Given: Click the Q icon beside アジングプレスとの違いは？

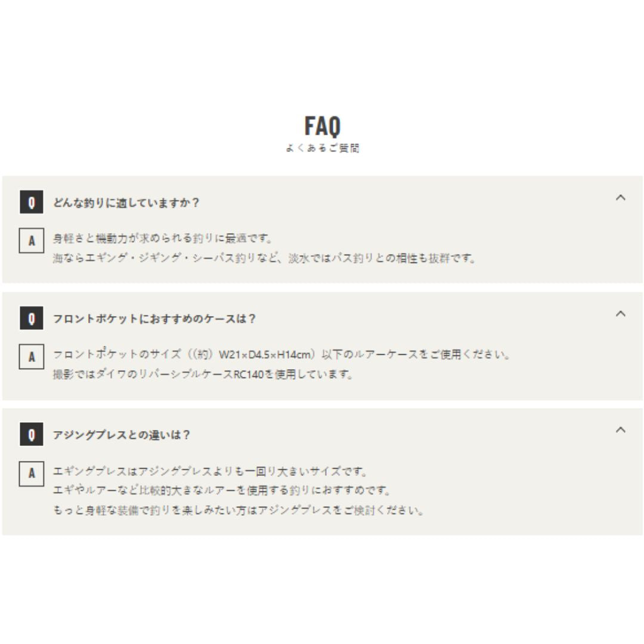Looking at the screenshot, I should click(x=32, y=435).
